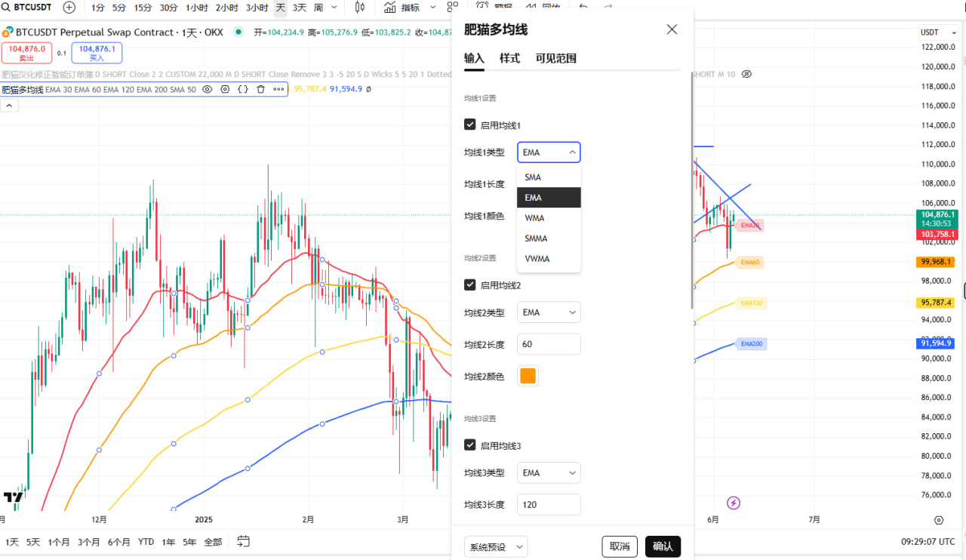
Task: Select the 3天 timeframe
Action: pyautogui.click(x=299, y=8)
